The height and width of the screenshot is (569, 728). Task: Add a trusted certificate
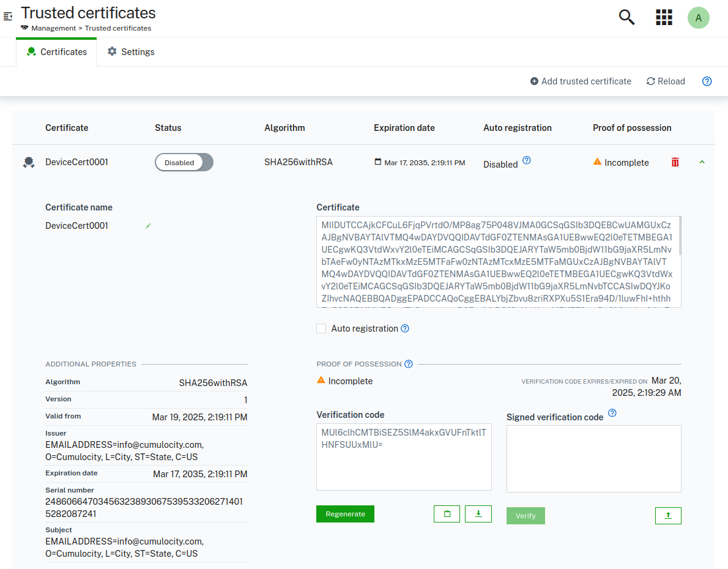(x=580, y=81)
